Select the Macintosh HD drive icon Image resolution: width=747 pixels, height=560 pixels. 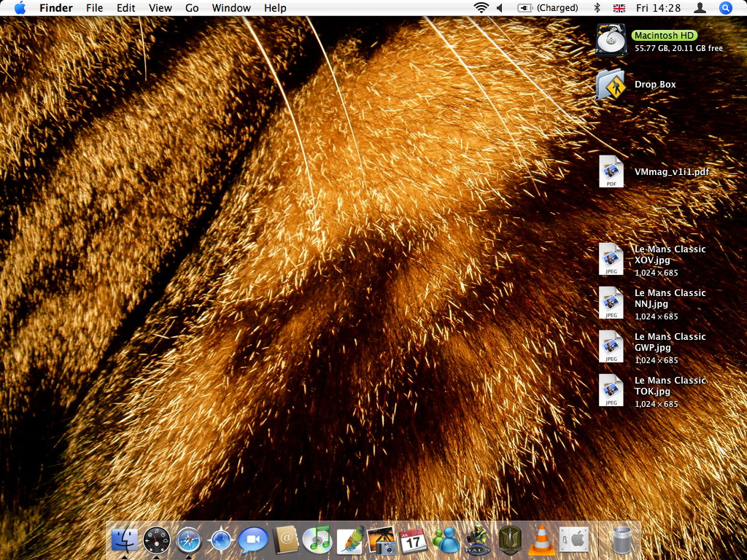[x=611, y=41]
